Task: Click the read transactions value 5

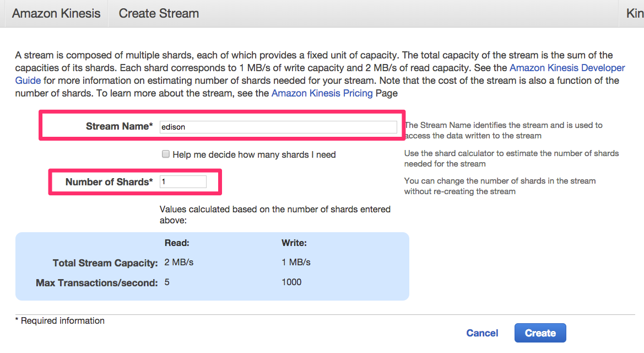Action: pos(167,282)
